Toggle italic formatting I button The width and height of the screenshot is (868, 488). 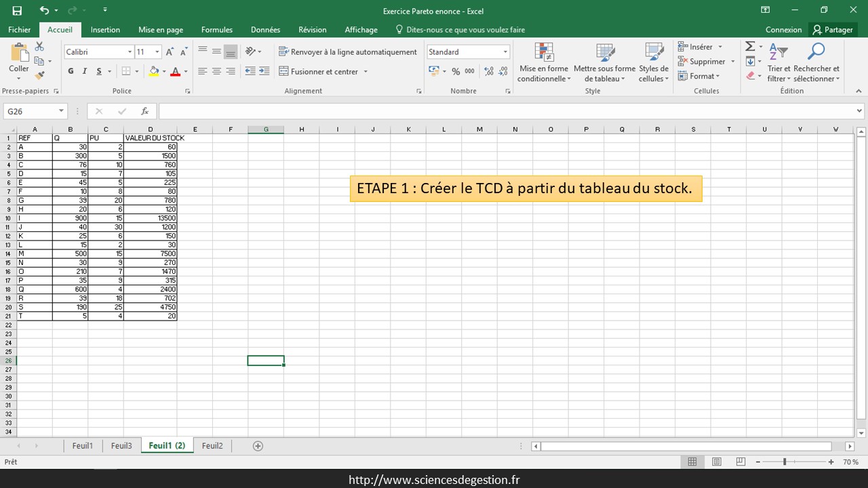tap(85, 71)
